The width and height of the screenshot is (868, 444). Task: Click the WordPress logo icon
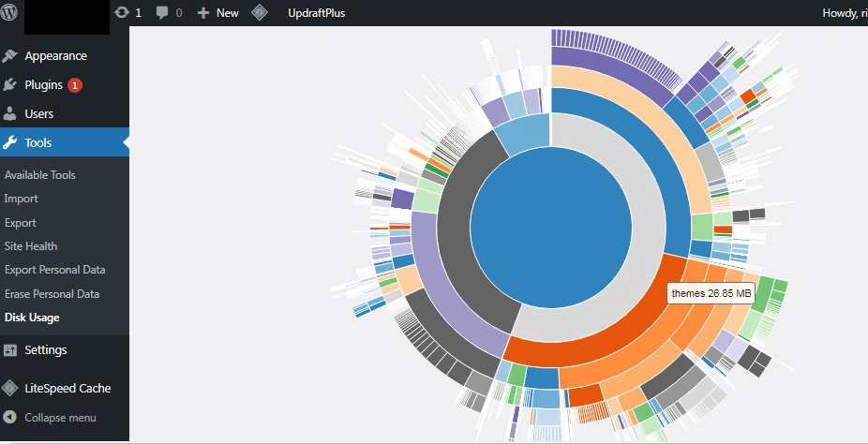tap(11, 13)
